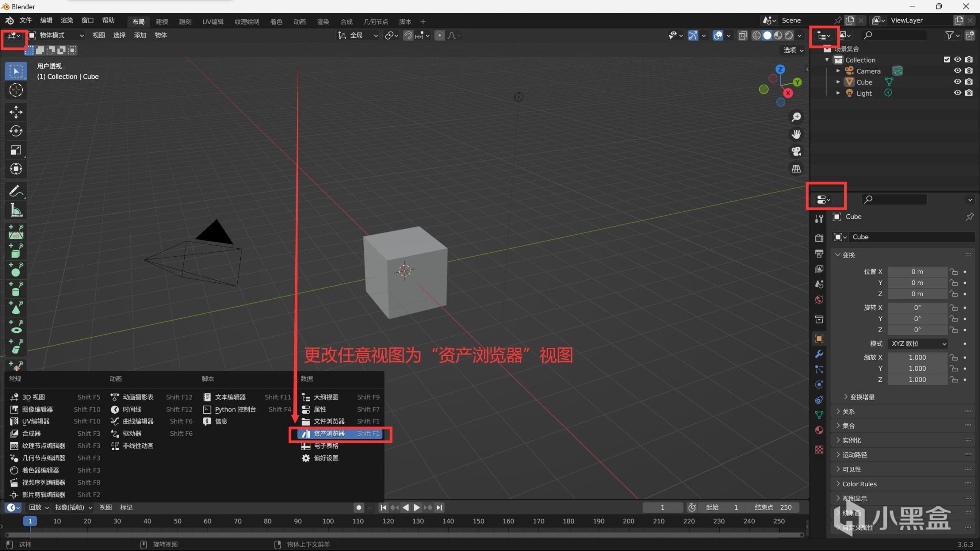Switch to the UV编辑 workspace tab
Viewport: 980px width, 551px height.
click(213, 21)
